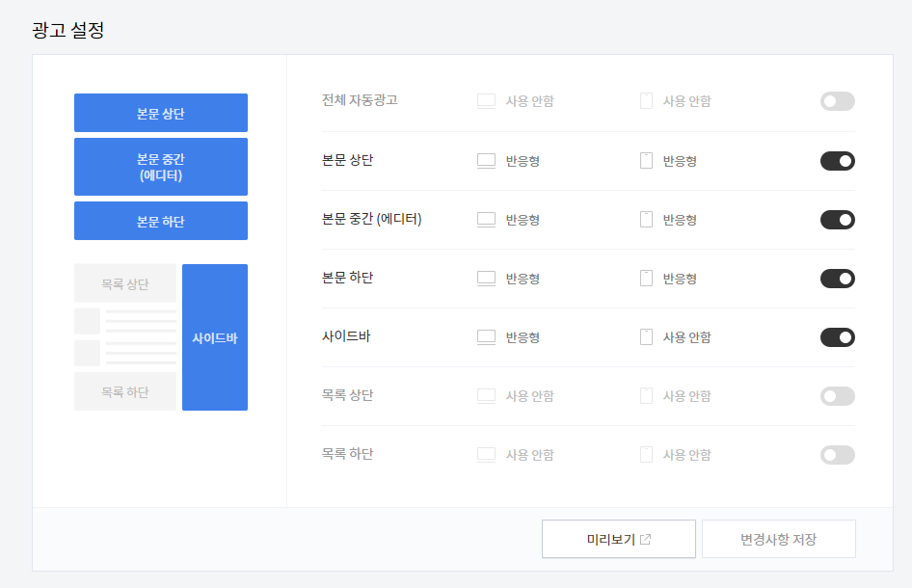Image resolution: width=912 pixels, height=588 pixels.
Task: Open desktop 반응형 option for 본문 하단
Action: tap(523, 279)
